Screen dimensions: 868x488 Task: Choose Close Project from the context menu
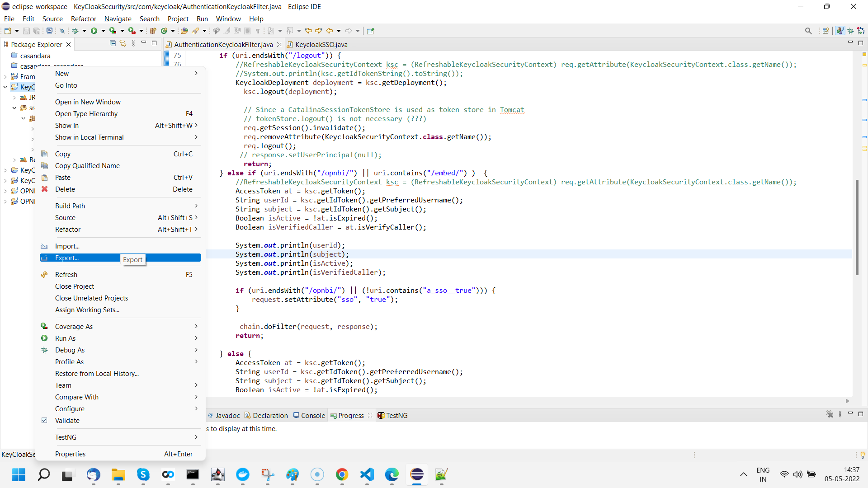[x=120, y=286]
